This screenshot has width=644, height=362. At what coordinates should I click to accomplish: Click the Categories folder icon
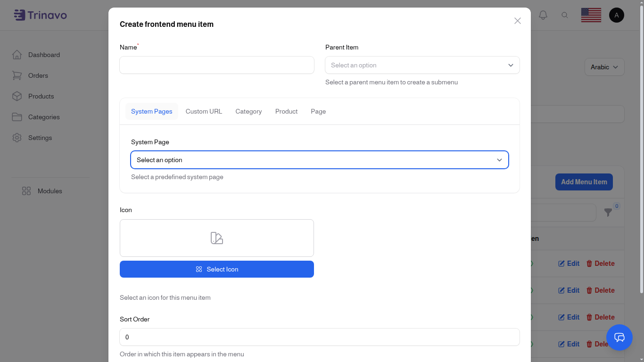[x=17, y=117]
